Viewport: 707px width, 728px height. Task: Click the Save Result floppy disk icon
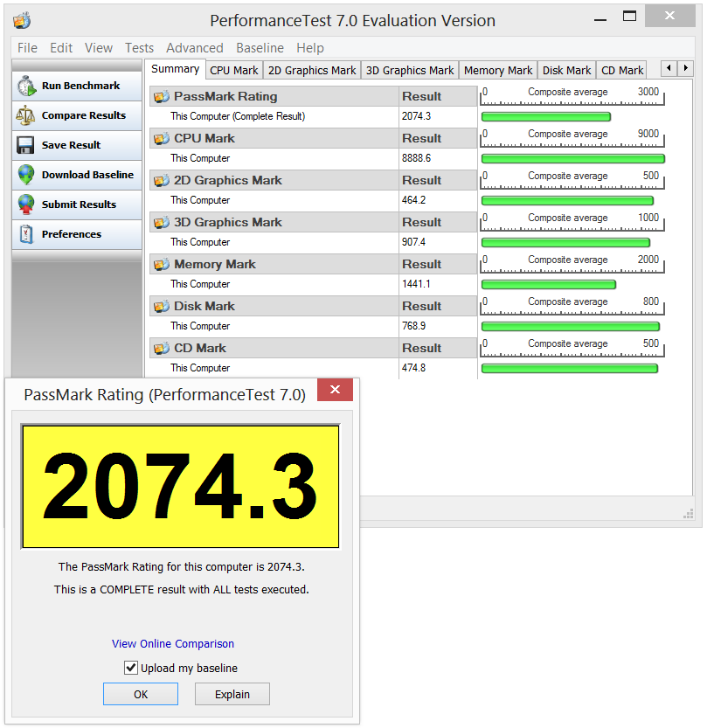(25, 145)
